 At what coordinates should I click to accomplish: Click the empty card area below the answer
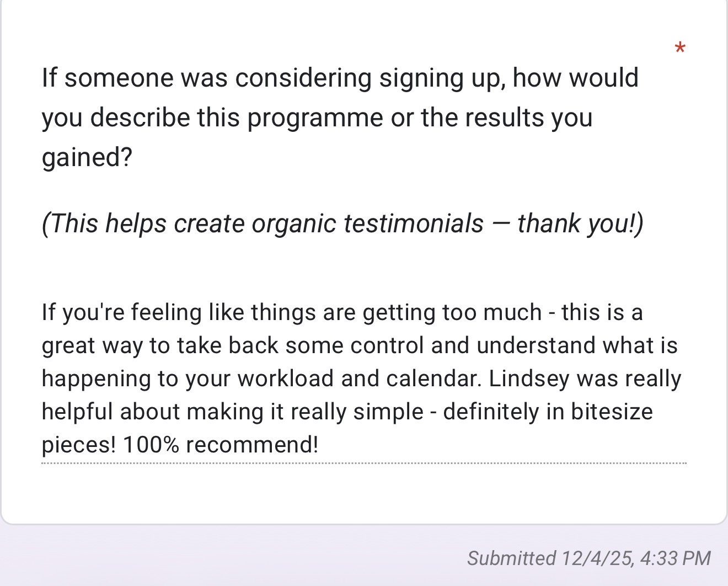pyautogui.click(x=364, y=493)
